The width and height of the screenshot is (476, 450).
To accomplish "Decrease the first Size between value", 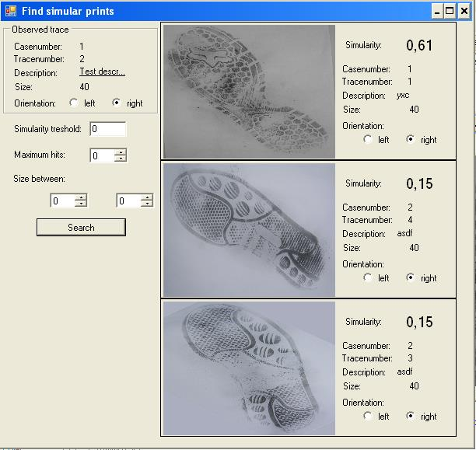I will point(81,204).
